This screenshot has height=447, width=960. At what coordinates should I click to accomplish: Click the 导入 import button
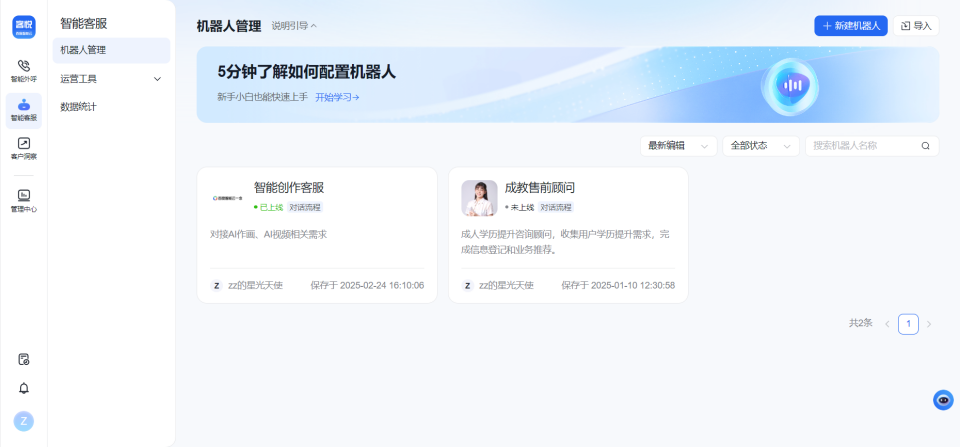coord(915,26)
